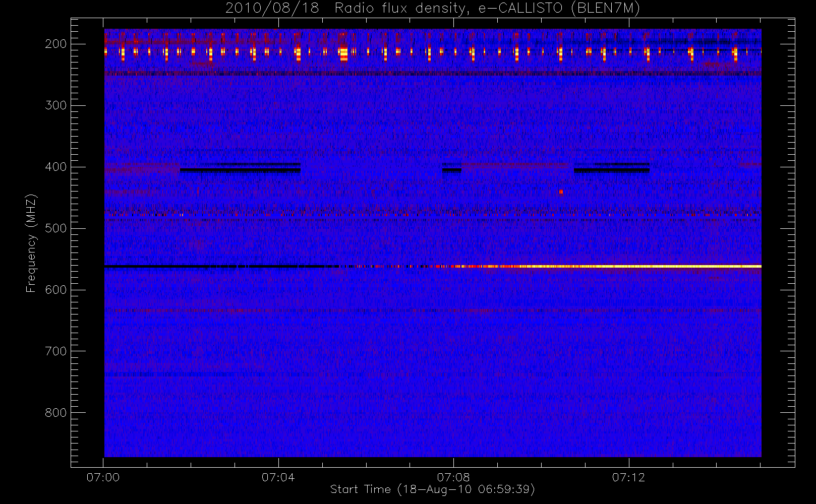The width and height of the screenshot is (816, 504).
Task: Click the 07:04 time tick label
Action: tap(278, 477)
